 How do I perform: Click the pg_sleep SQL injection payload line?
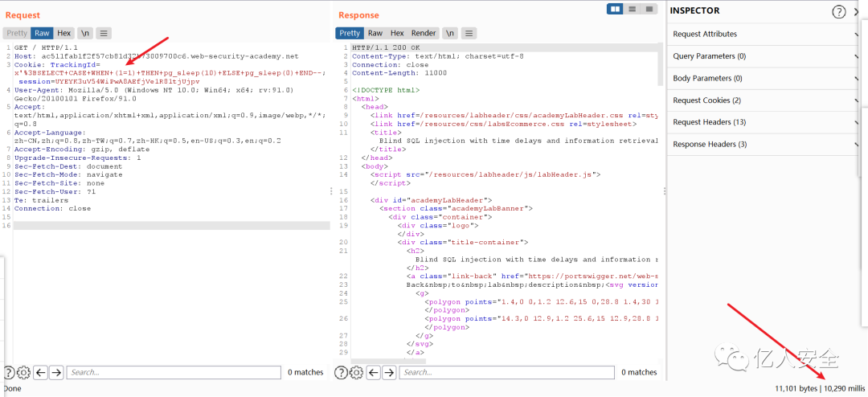pos(170,72)
